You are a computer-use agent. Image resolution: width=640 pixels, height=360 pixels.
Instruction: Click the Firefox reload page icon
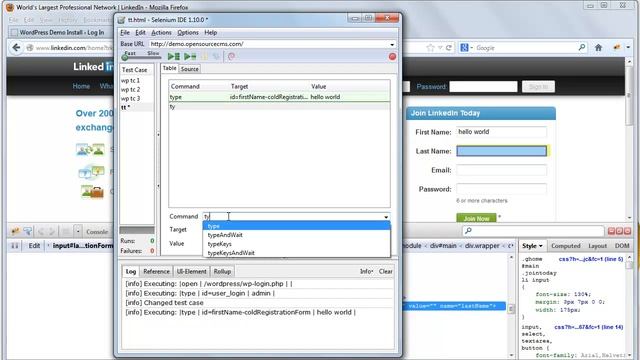[449, 48]
